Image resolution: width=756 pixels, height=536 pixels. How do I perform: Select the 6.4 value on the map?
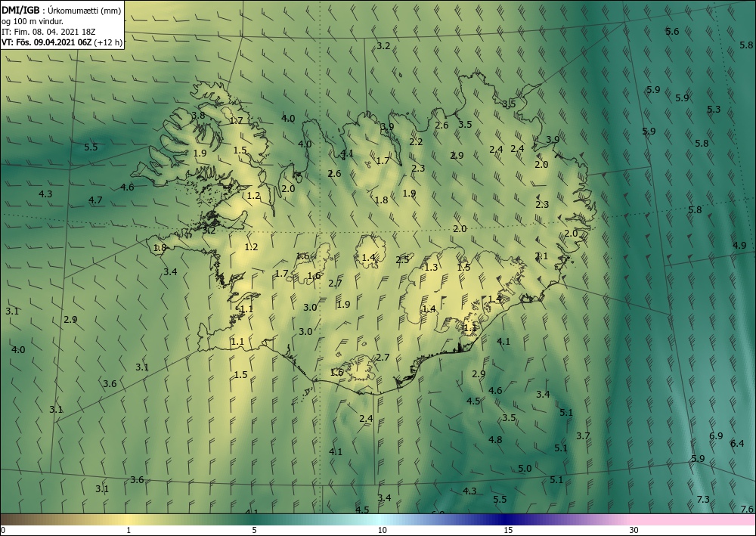pyautogui.click(x=737, y=444)
